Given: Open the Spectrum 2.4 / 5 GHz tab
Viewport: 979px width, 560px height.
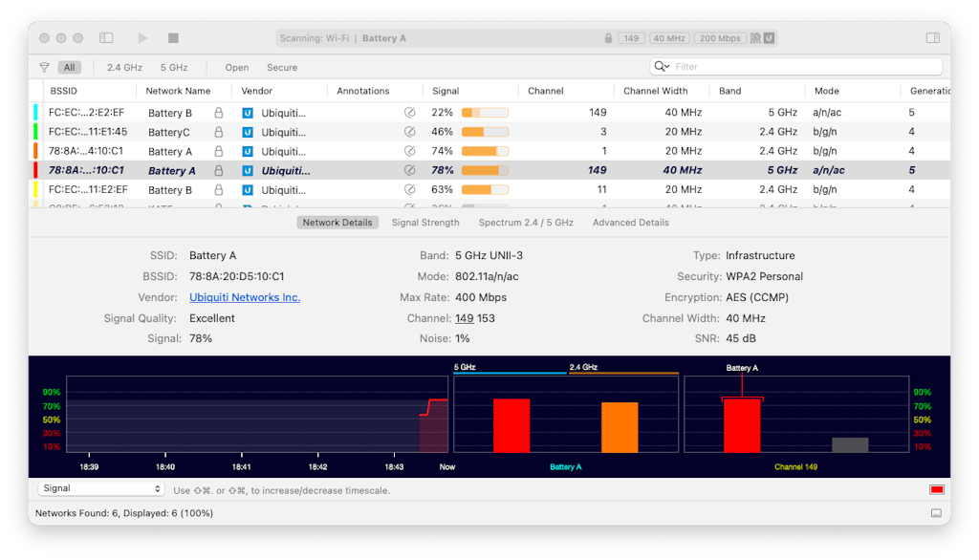Looking at the screenshot, I should point(526,223).
